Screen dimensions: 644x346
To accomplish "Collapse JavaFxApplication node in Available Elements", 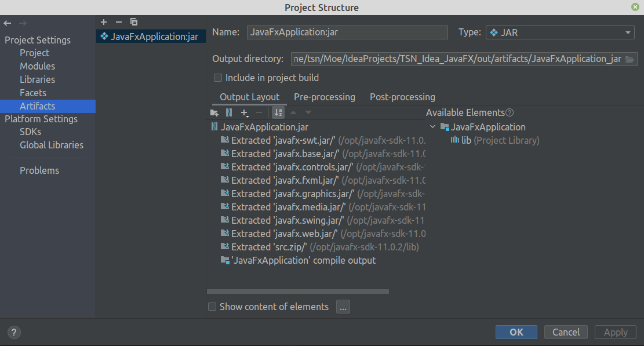I will 432,127.
